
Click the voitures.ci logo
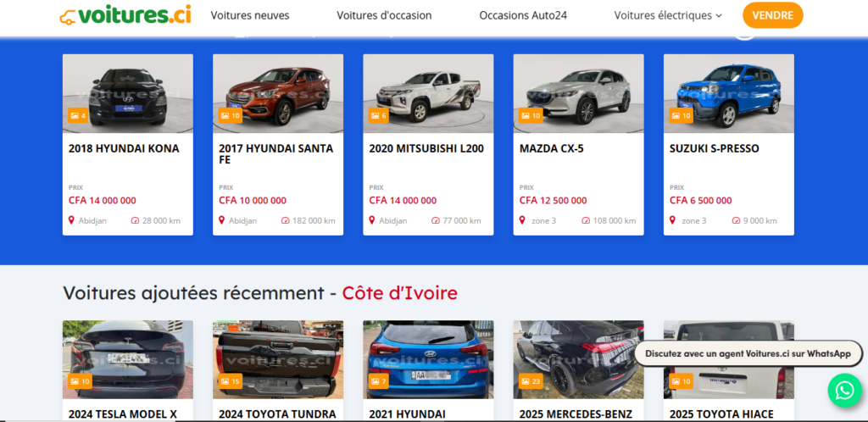coord(125,15)
